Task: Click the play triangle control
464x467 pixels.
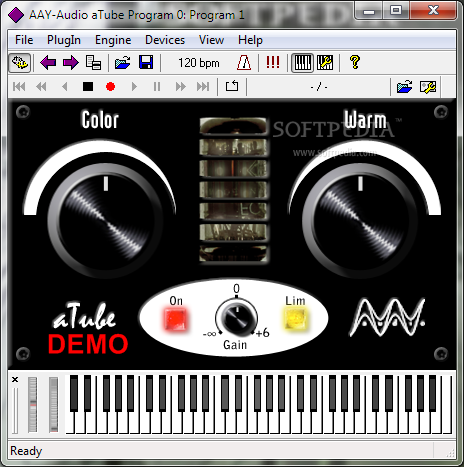Action: click(x=134, y=87)
